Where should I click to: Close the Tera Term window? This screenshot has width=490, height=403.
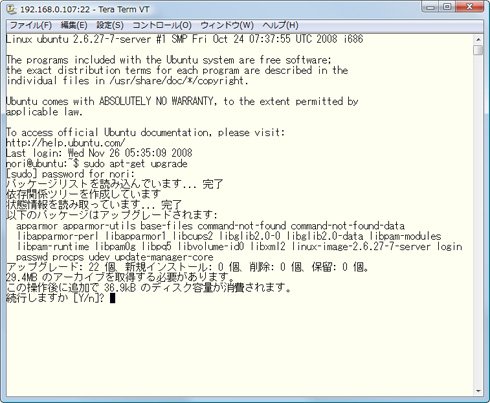click(469, 7)
